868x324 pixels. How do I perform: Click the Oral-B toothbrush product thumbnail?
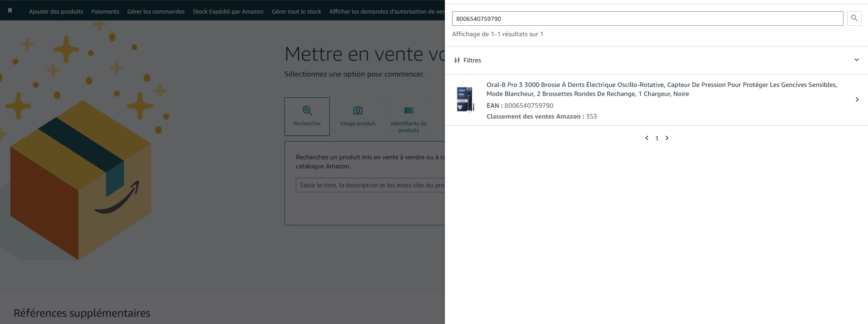(465, 100)
